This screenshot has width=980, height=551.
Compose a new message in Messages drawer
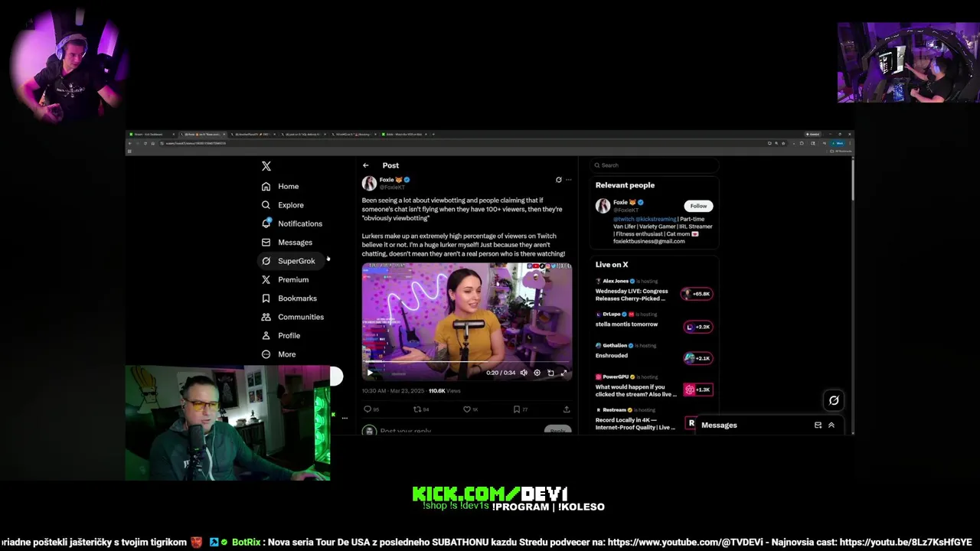coord(818,425)
